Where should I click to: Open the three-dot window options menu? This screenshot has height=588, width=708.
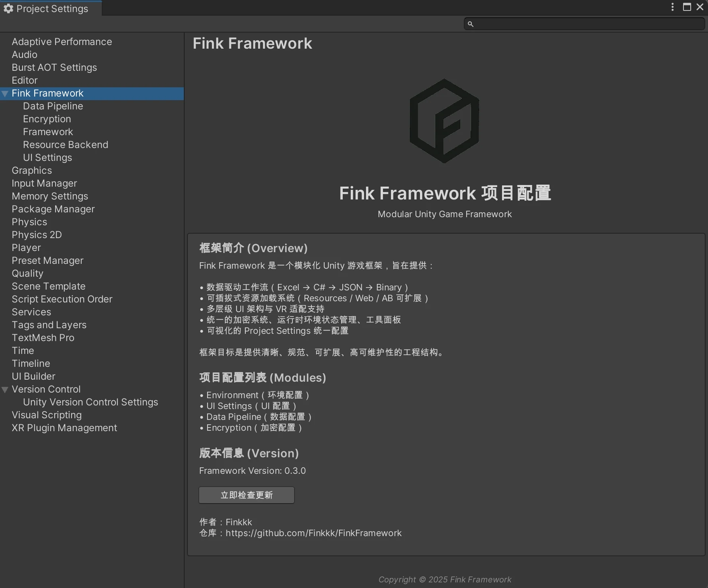(x=673, y=7)
